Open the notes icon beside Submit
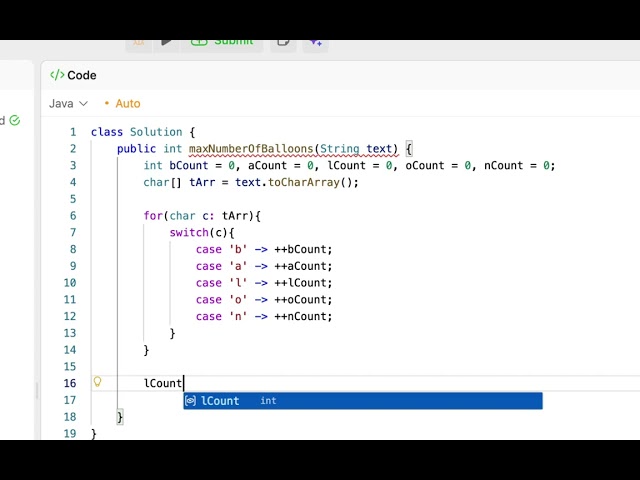This screenshot has width=640, height=480. click(283, 42)
